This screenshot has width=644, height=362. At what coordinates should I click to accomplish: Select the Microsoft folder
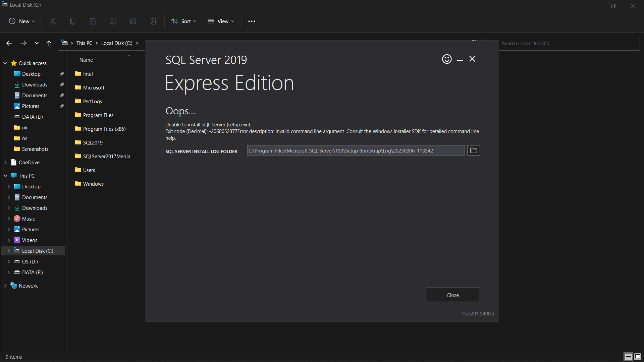point(94,87)
